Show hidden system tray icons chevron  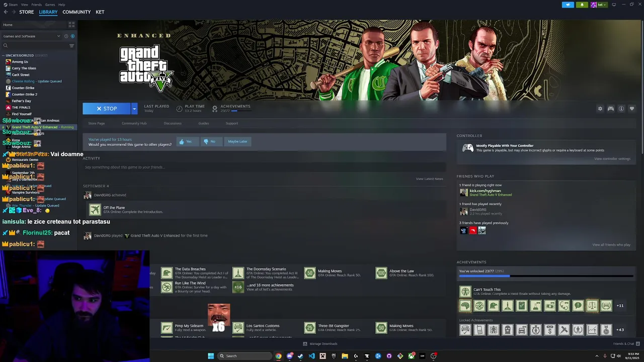pyautogui.click(x=597, y=356)
